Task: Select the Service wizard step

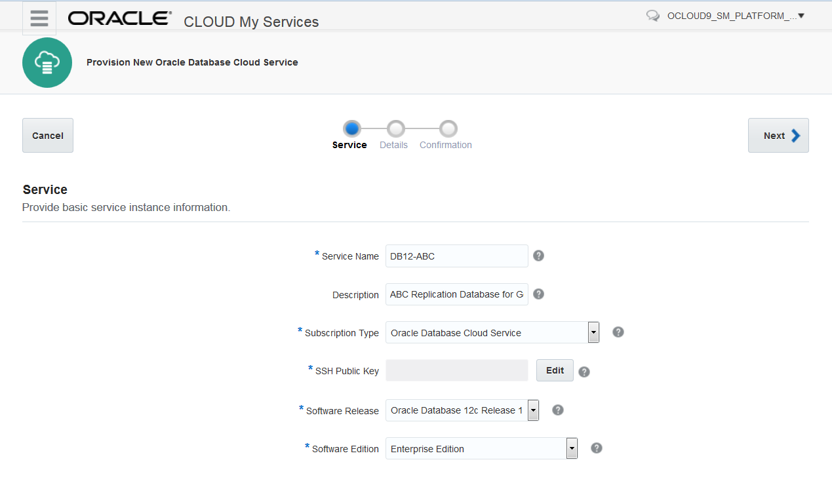Action: click(351, 128)
